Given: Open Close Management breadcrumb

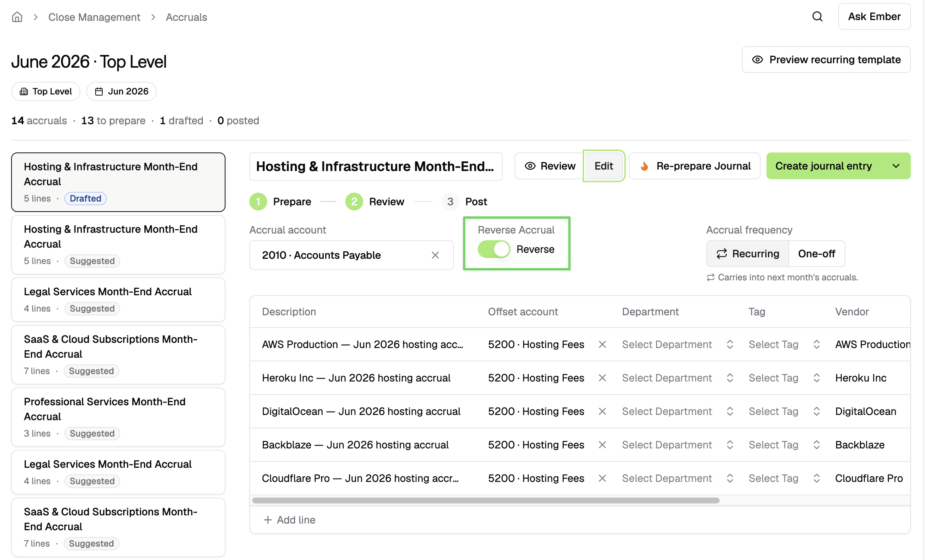Looking at the screenshot, I should coord(94,17).
